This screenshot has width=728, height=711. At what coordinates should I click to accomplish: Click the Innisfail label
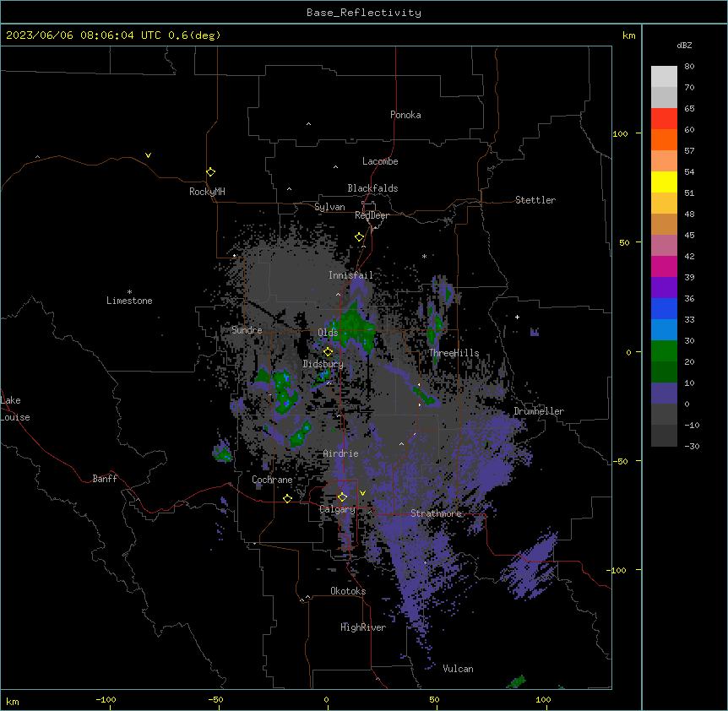(x=350, y=275)
